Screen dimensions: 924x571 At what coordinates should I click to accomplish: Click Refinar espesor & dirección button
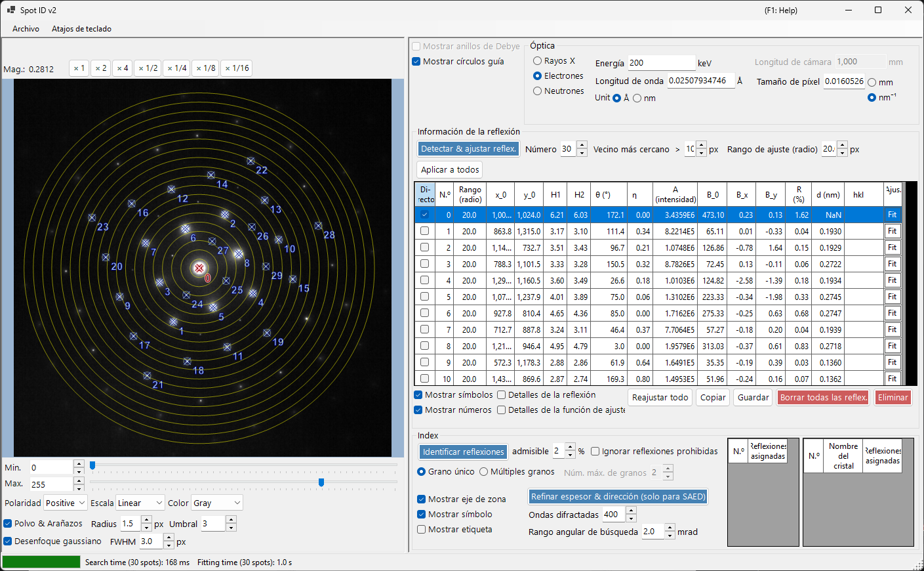click(618, 497)
